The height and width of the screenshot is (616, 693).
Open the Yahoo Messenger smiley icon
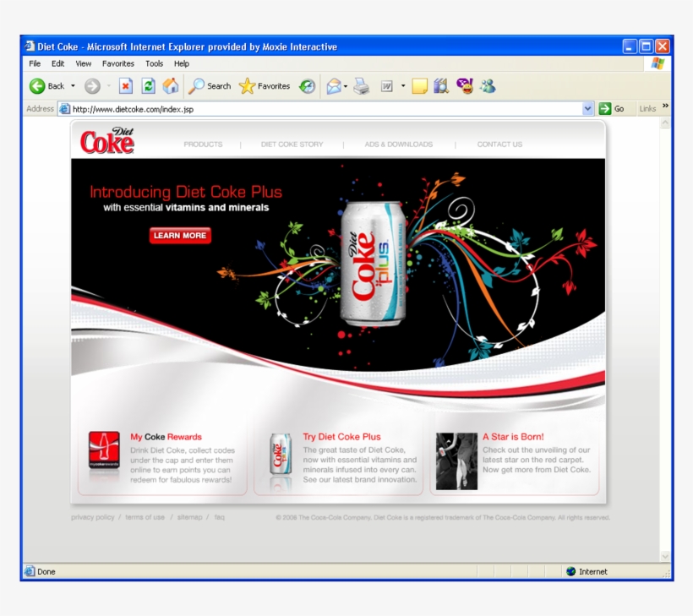(465, 86)
